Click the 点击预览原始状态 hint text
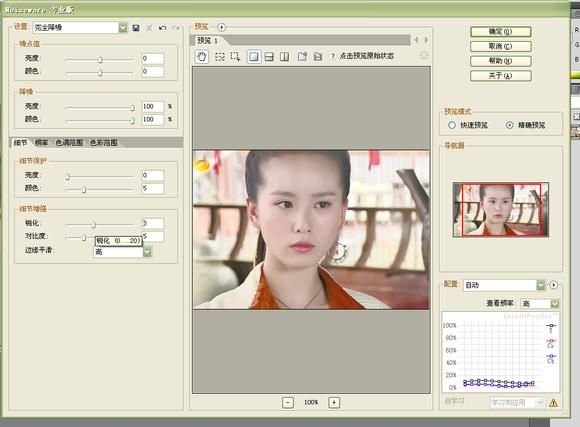Image resolution: width=580 pixels, height=427 pixels. tap(367, 56)
